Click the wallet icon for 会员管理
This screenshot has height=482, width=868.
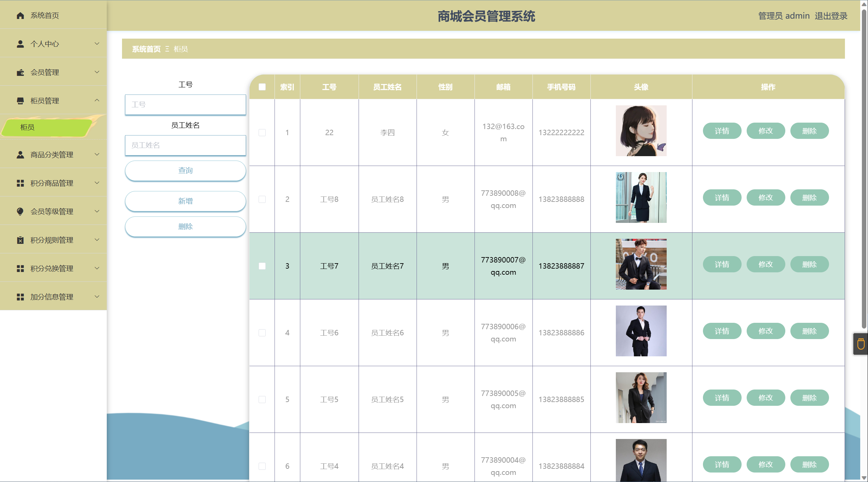20,72
